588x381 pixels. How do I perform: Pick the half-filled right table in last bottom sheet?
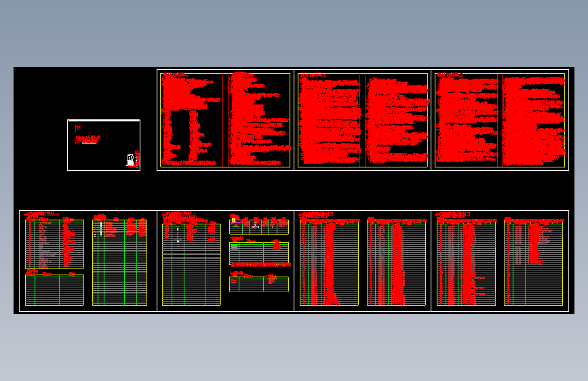pyautogui.click(x=533, y=264)
